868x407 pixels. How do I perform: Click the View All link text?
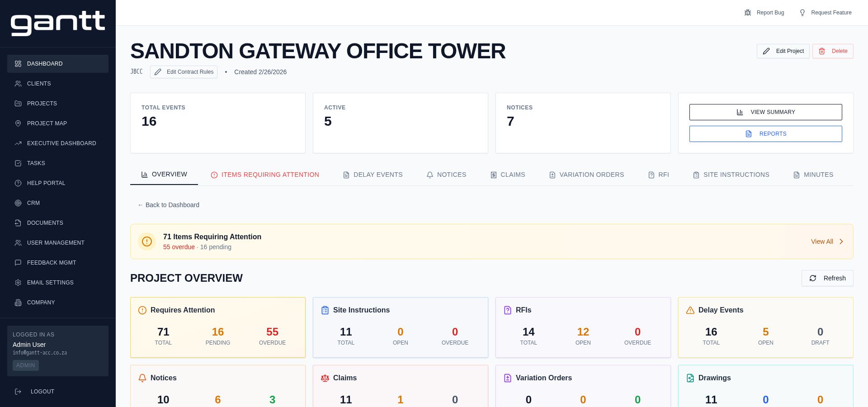coord(822,241)
